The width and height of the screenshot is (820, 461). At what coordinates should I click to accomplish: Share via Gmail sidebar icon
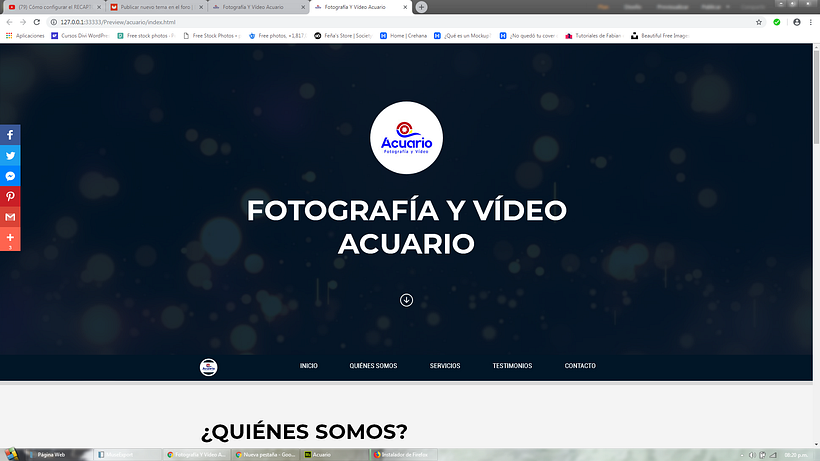[10, 217]
